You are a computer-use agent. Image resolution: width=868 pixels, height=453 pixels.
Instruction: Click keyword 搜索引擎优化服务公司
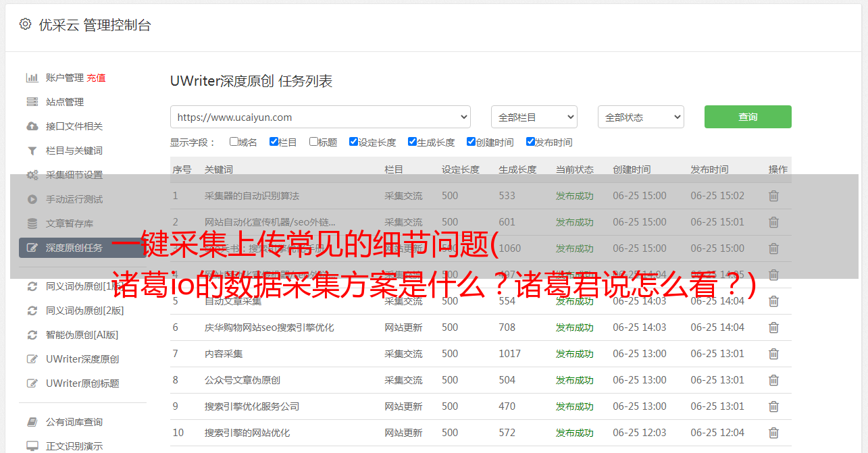[x=252, y=406]
